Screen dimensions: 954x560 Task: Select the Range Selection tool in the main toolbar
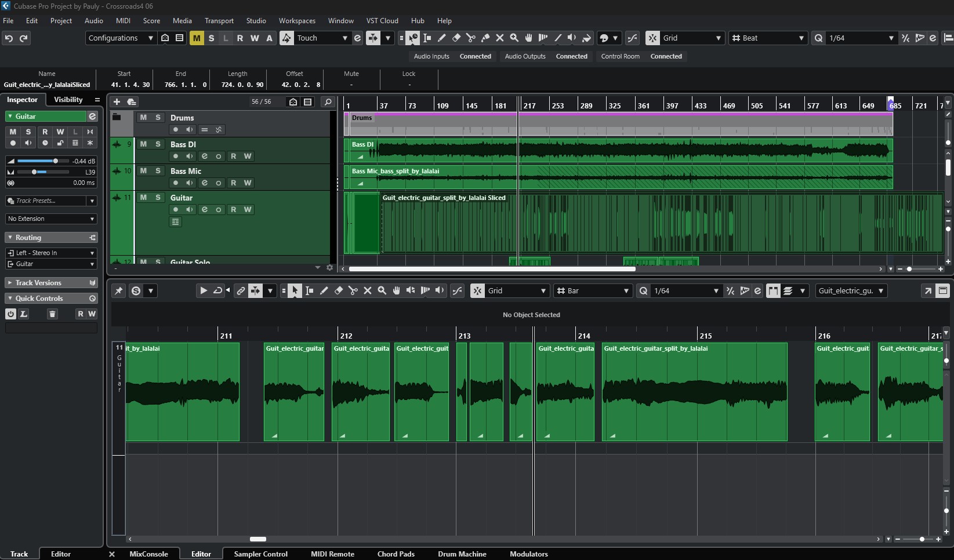tap(427, 38)
